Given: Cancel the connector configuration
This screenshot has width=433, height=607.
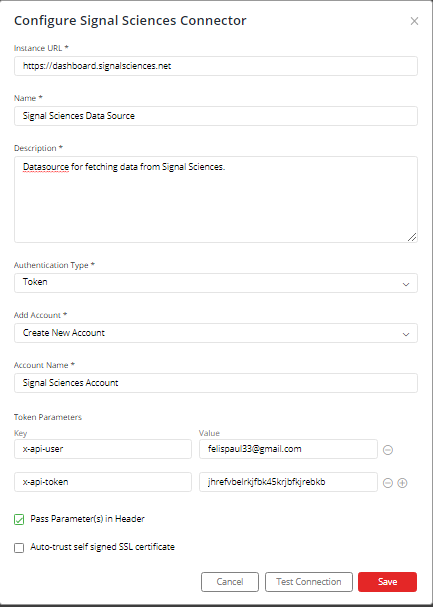Looking at the screenshot, I should (x=230, y=582).
